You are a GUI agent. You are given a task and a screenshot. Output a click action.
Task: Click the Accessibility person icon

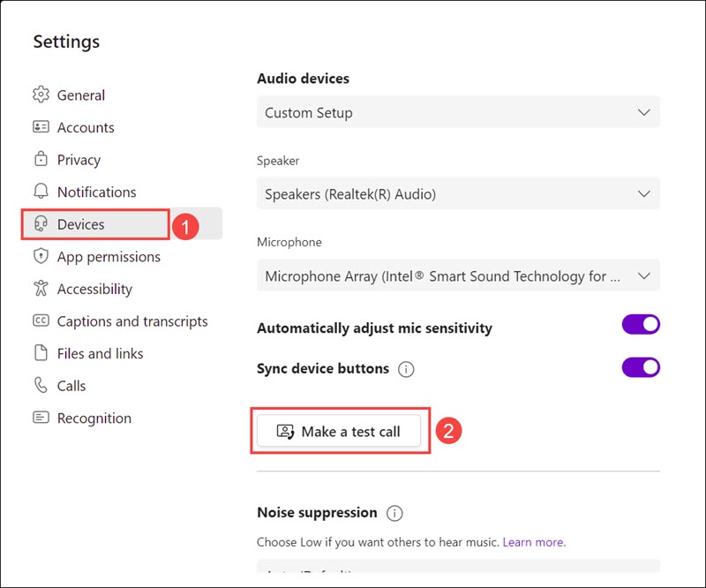click(x=41, y=289)
